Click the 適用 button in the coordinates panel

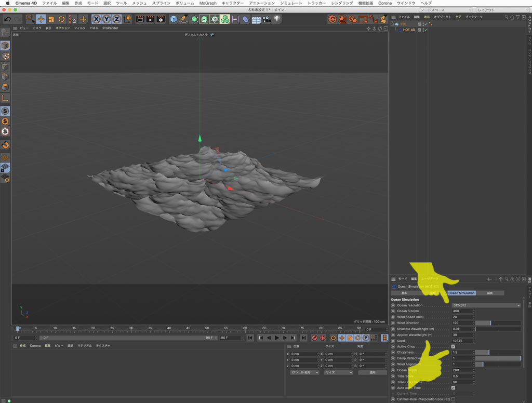pos(372,372)
